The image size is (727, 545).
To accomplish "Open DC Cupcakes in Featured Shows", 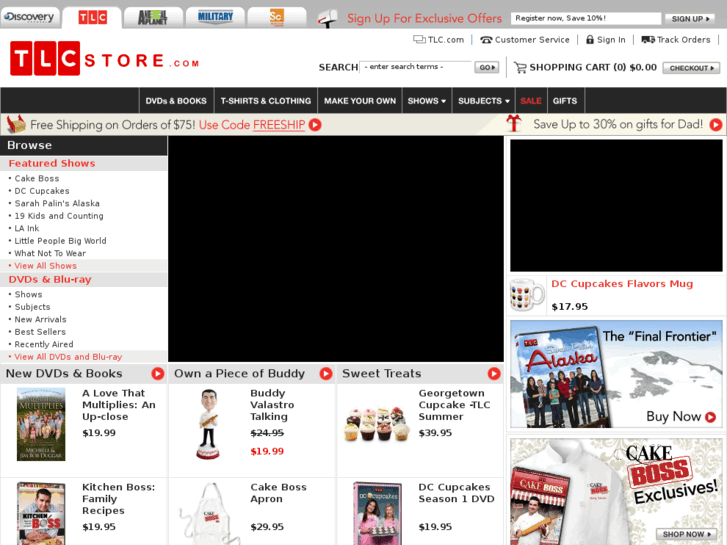I will [x=42, y=191].
